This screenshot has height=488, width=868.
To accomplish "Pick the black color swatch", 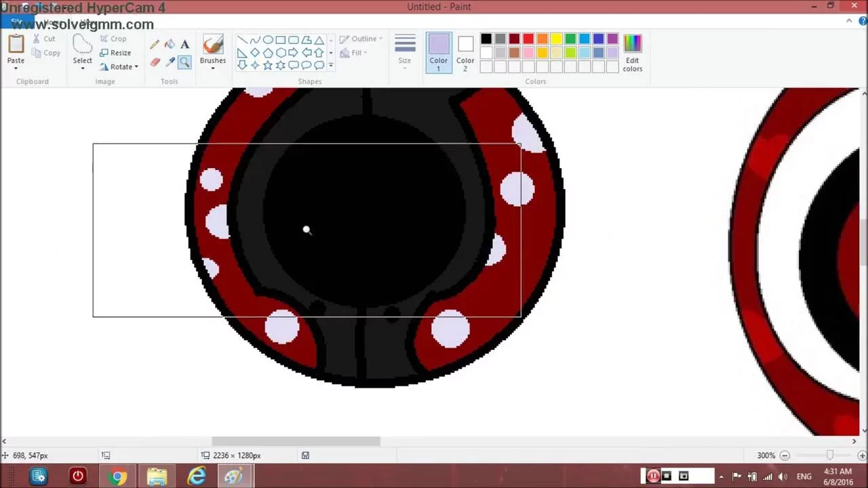I will click(486, 39).
